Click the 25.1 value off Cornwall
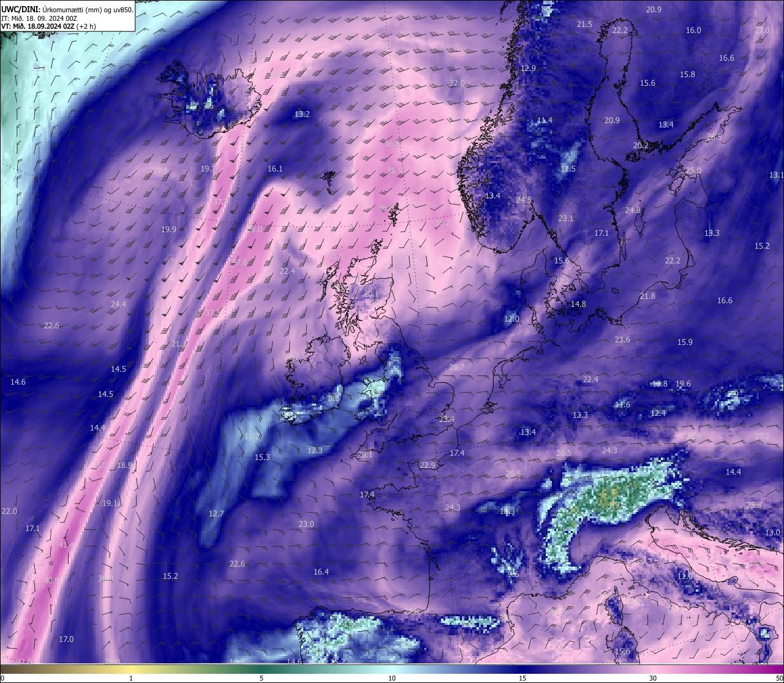Screen dimensions: 784x683 coord(365,456)
